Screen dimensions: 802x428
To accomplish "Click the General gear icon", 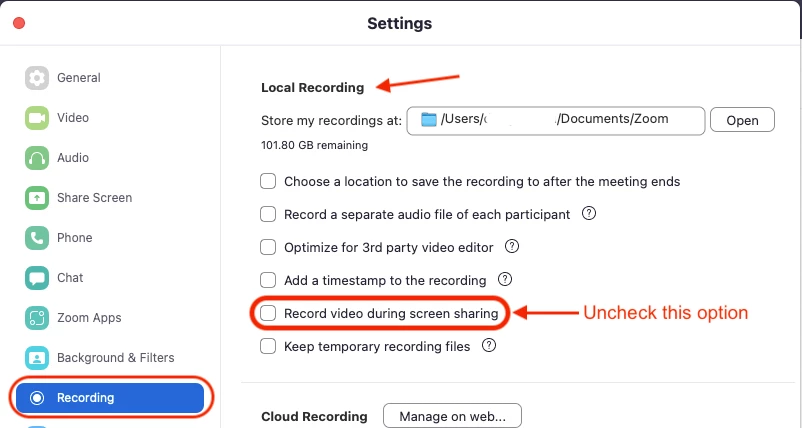I will click(x=37, y=78).
